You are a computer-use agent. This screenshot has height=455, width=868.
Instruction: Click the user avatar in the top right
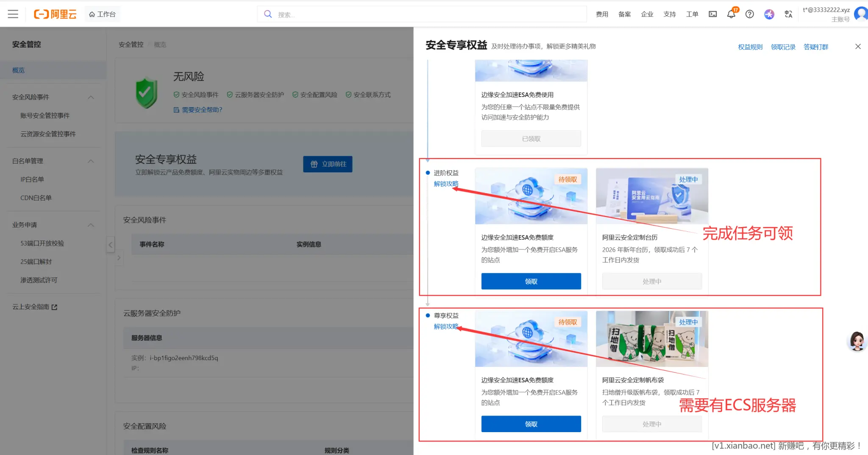[x=861, y=14]
